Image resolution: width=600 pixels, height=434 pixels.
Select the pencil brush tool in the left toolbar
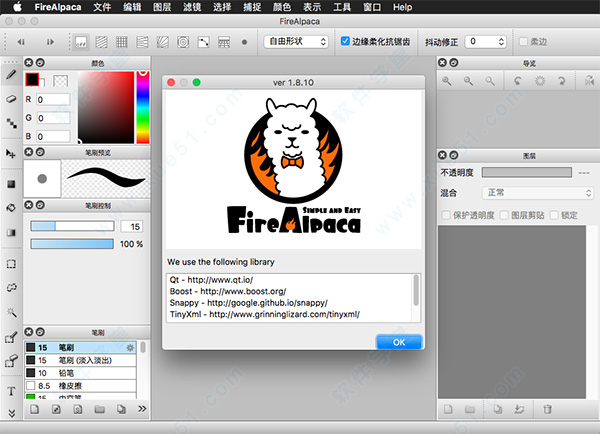tap(11, 74)
